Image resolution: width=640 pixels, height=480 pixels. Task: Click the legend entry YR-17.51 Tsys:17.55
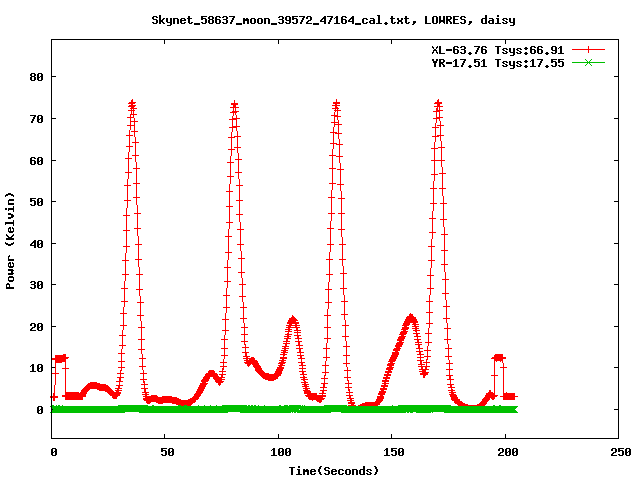pyautogui.click(x=498, y=63)
